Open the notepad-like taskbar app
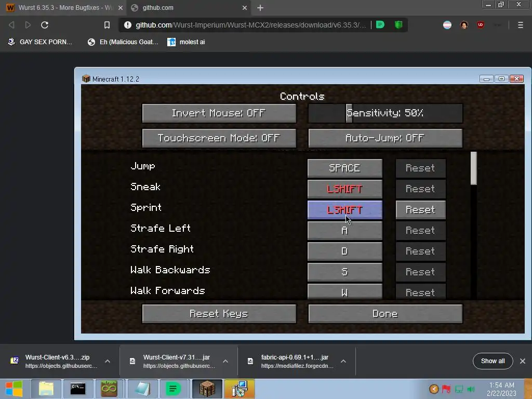The height and width of the screenshot is (399, 532). 142,389
